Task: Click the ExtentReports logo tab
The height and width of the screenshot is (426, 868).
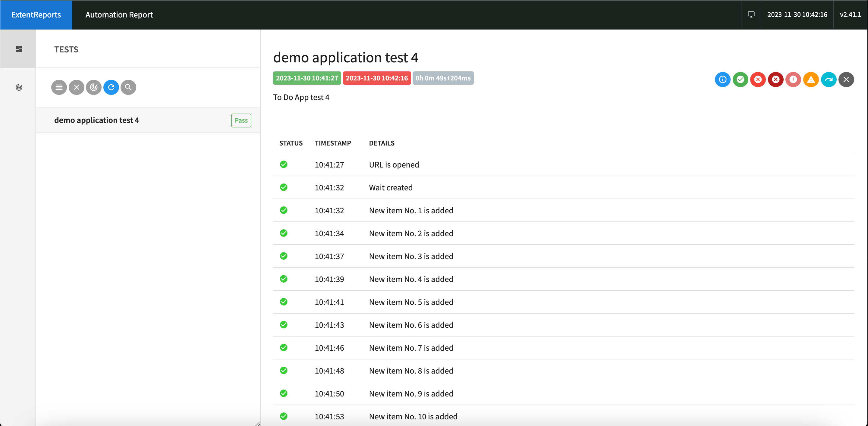Action: 36,14
